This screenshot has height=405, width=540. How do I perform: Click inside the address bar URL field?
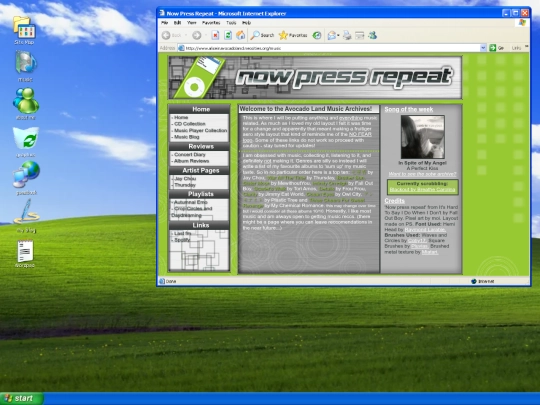point(332,48)
